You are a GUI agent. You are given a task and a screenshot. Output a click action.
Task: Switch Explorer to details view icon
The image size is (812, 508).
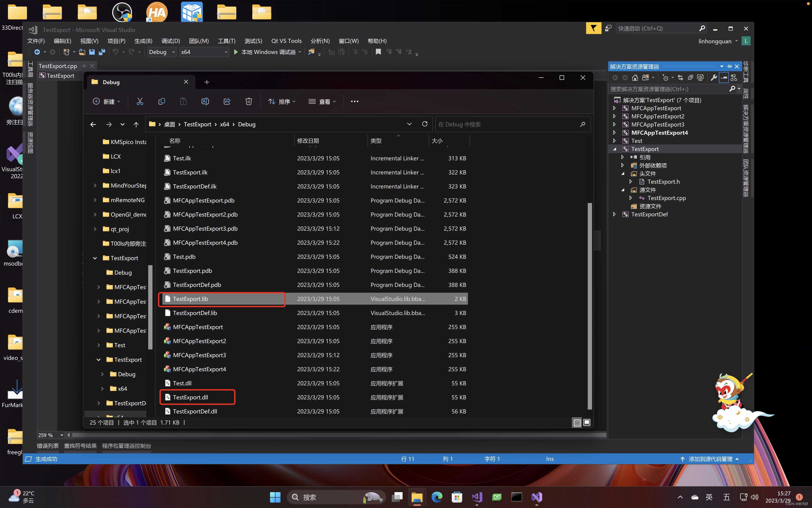(x=577, y=423)
